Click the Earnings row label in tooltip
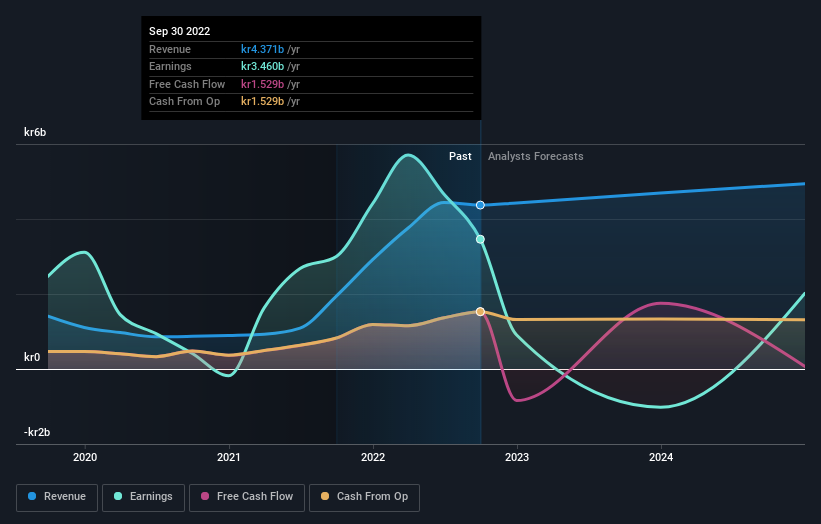 pyautogui.click(x=170, y=66)
